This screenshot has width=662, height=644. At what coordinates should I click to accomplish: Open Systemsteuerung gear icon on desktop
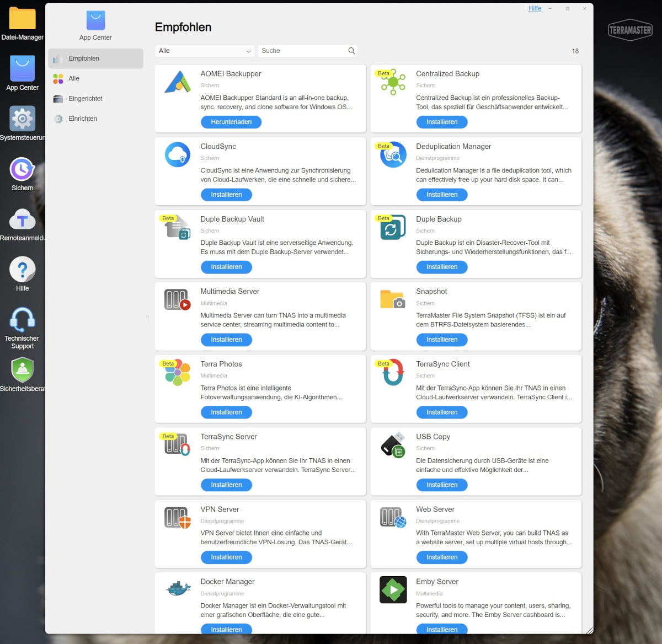click(x=23, y=119)
